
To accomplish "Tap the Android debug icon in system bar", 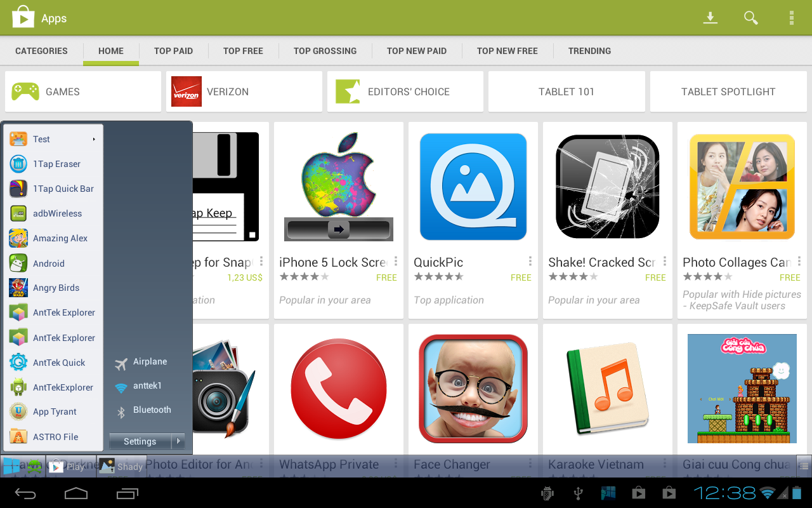I will [547, 493].
